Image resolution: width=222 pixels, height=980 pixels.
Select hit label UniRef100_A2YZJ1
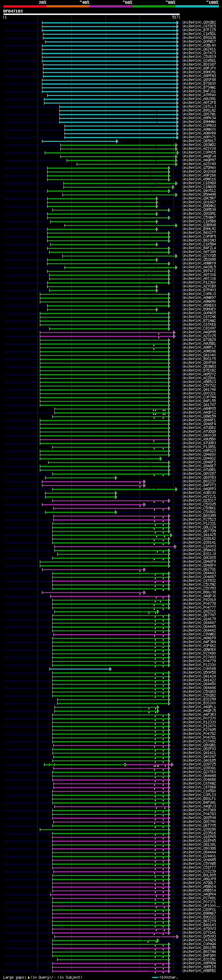click(x=199, y=496)
